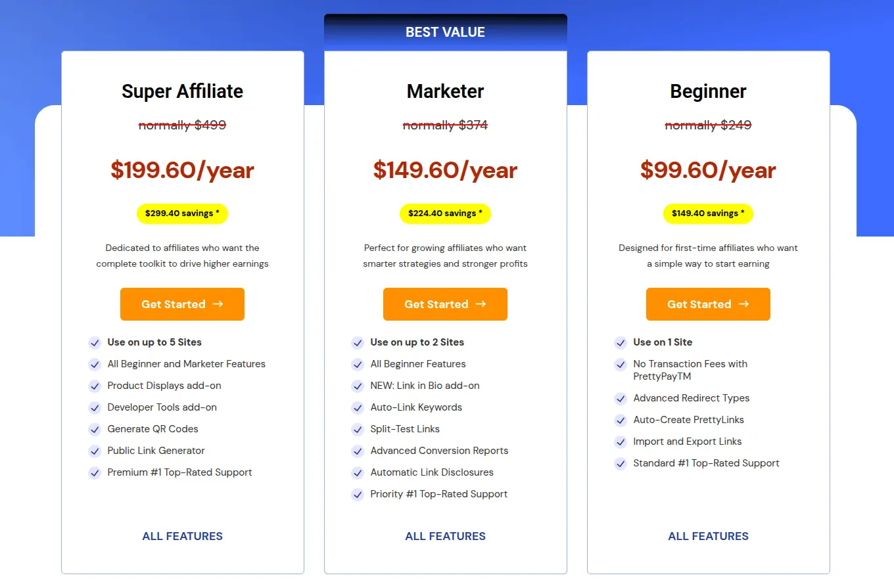This screenshot has width=894, height=588.
Task: Click Get Started for Super Affiliate plan
Action: click(182, 304)
